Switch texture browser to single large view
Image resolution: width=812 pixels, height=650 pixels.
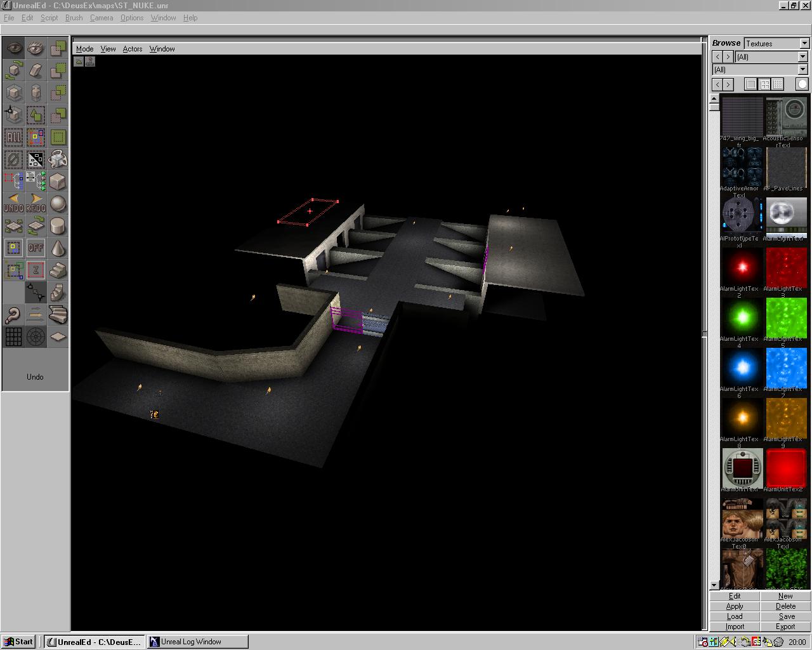(751, 84)
